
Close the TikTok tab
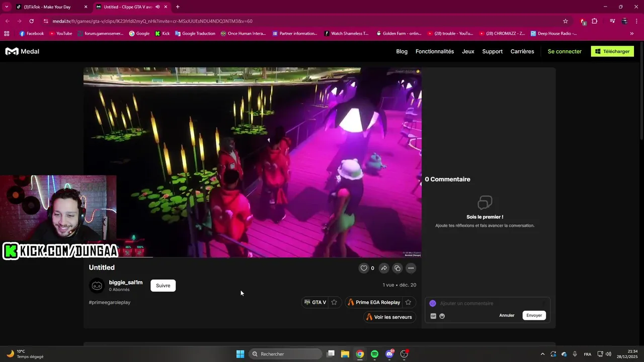tap(86, 7)
